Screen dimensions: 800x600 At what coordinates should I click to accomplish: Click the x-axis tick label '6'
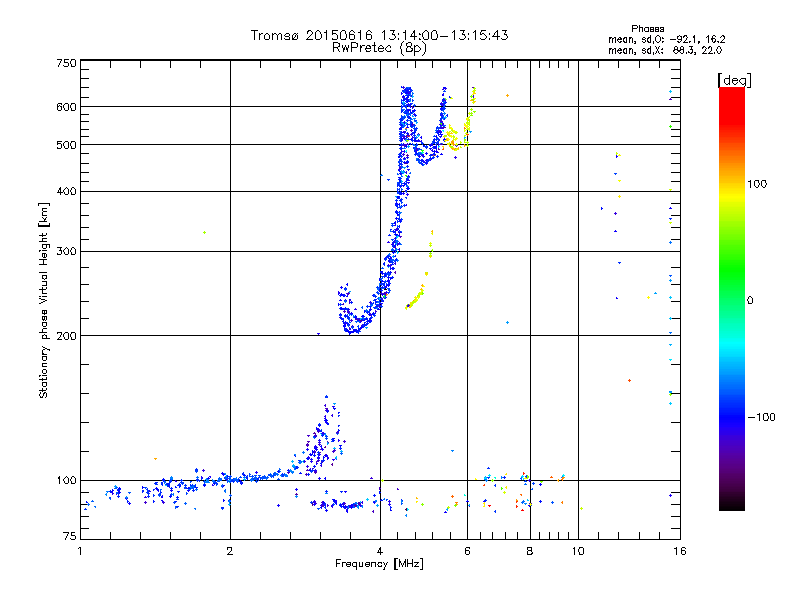tap(467, 551)
